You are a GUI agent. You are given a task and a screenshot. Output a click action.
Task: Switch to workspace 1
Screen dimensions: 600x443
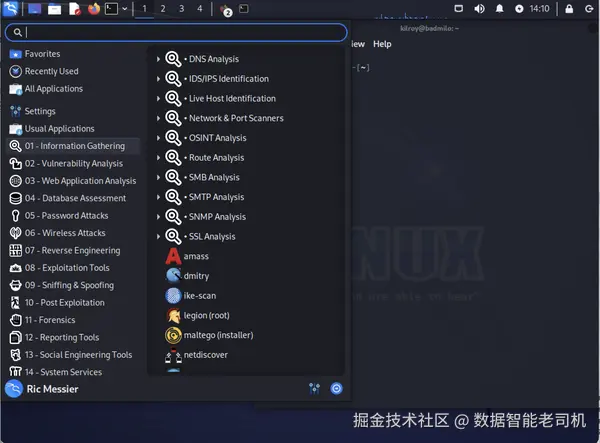point(144,8)
